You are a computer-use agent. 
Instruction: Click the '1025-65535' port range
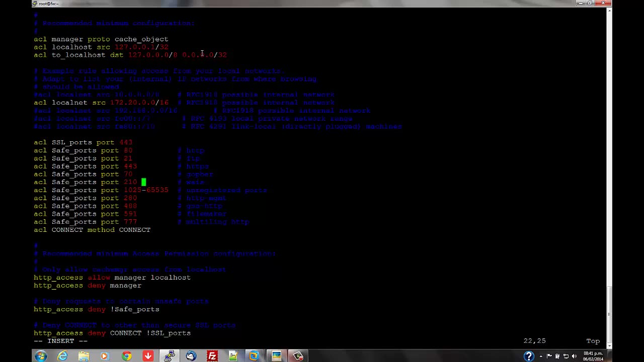146,190
